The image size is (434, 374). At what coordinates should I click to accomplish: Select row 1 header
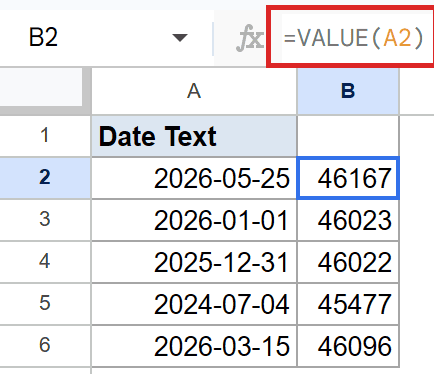point(45,136)
